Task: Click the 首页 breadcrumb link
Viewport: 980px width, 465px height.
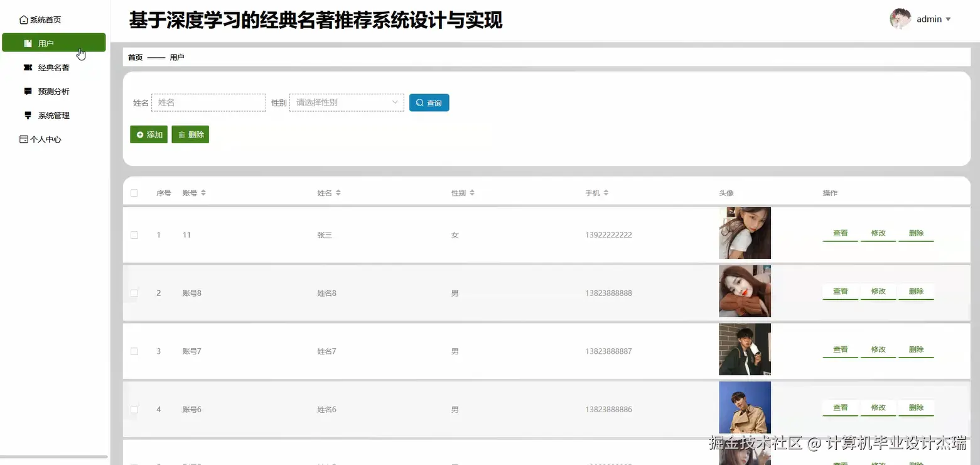Action: point(135,57)
